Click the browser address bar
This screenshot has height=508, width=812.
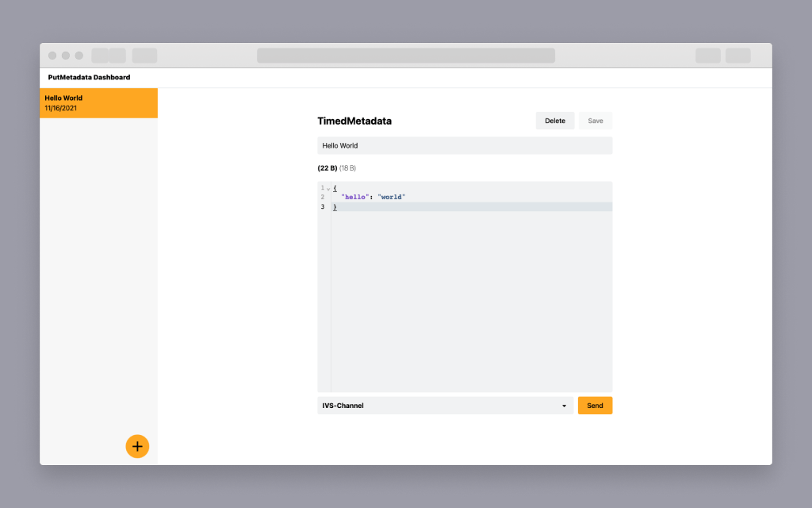(406, 56)
